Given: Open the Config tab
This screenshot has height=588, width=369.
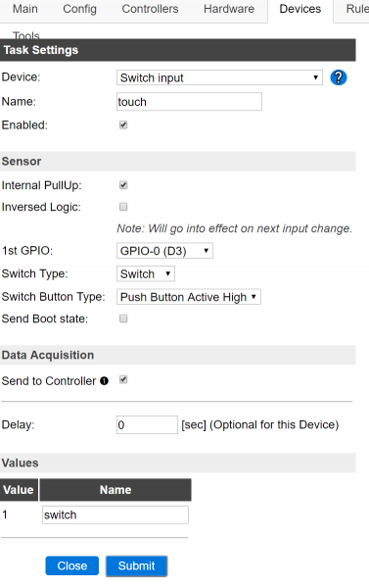Looking at the screenshot, I should click(80, 9).
